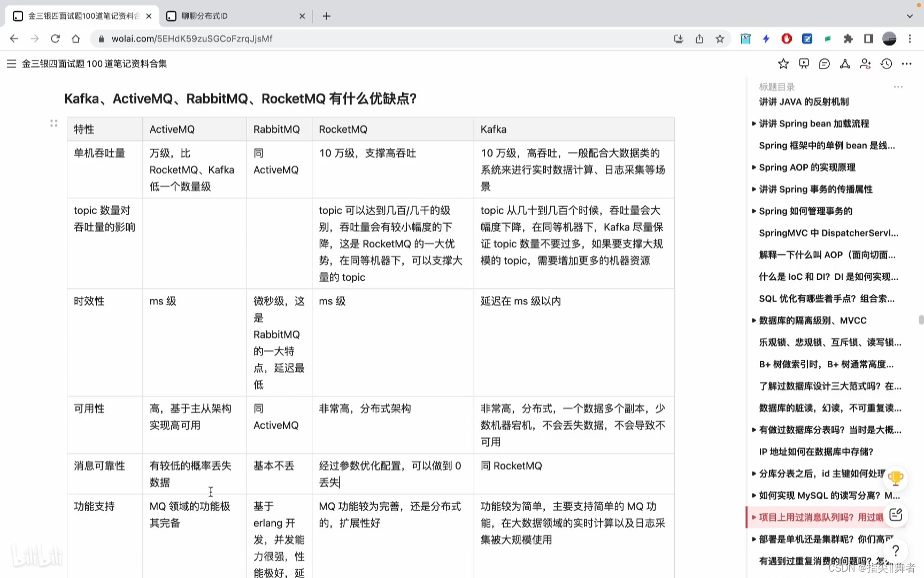Screen dimensions: 924x578
Task: Open Chrome profile avatar
Action: coord(889,39)
